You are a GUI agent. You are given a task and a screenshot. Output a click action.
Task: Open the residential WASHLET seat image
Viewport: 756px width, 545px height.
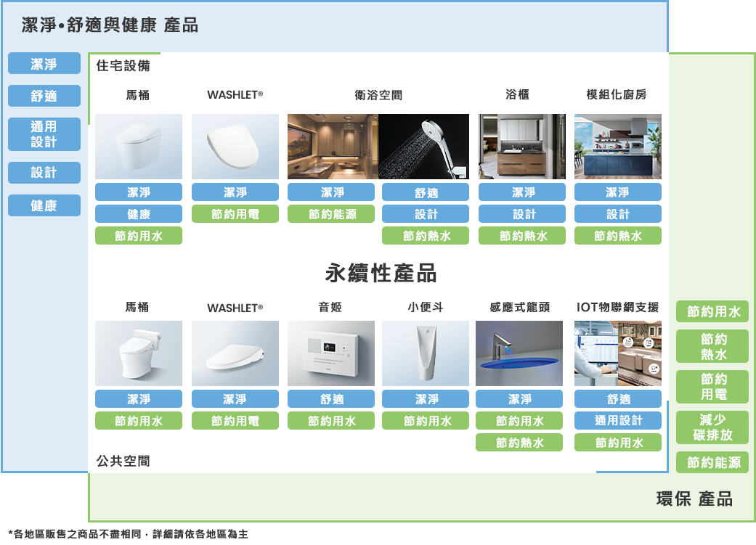tap(235, 147)
